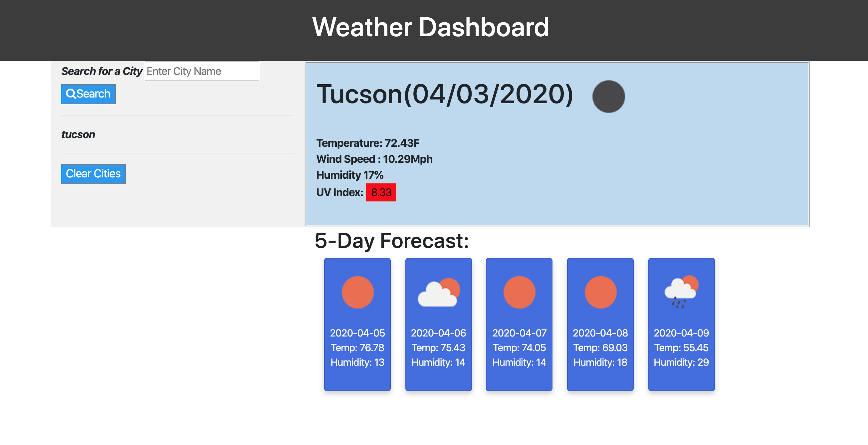Click the Weather Dashboard header title

(x=430, y=27)
